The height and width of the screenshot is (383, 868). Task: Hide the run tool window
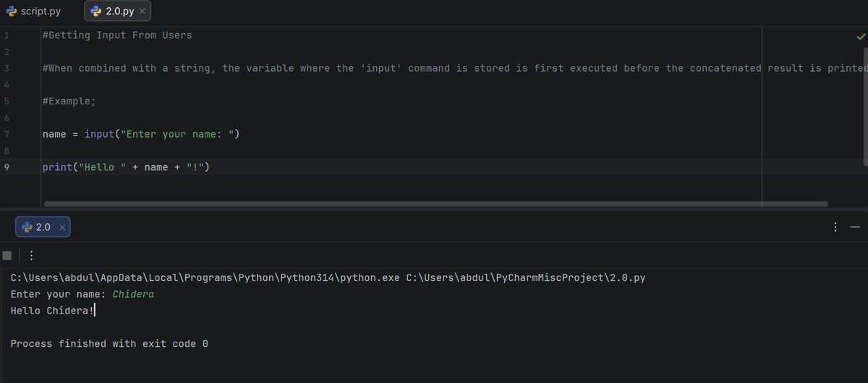pos(855,227)
